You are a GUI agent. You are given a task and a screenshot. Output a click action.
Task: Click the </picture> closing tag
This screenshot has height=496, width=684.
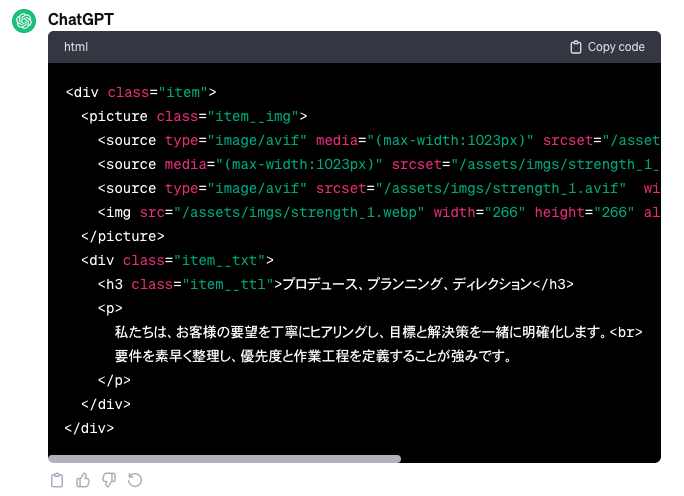(x=123, y=236)
